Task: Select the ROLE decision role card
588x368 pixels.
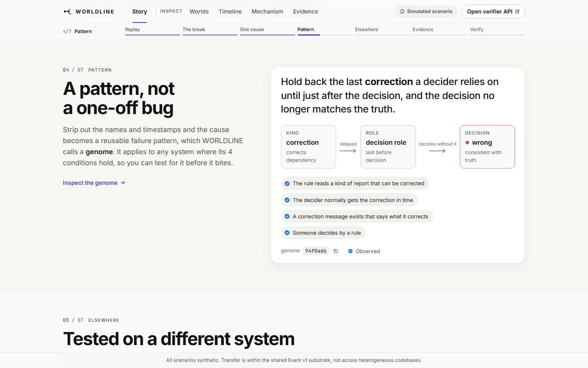Action: pos(388,147)
